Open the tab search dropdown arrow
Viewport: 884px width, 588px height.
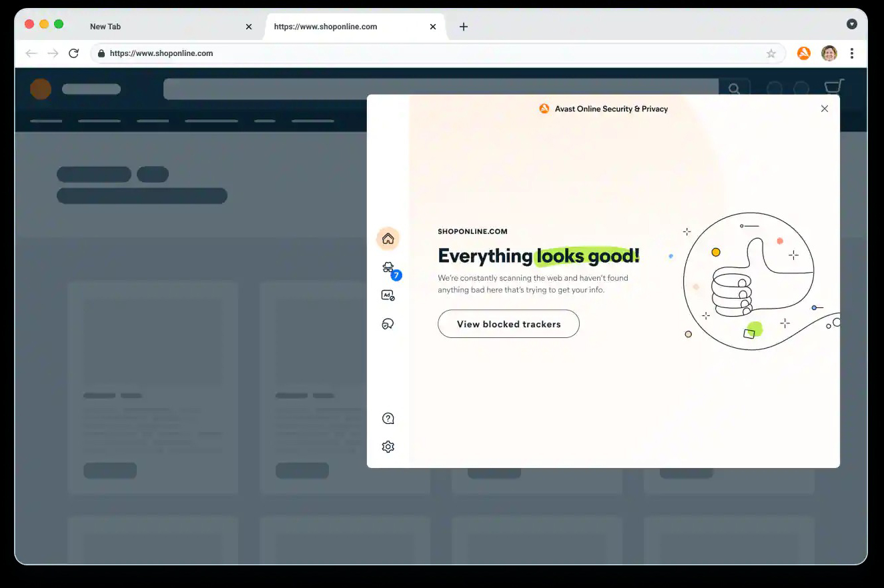[852, 24]
